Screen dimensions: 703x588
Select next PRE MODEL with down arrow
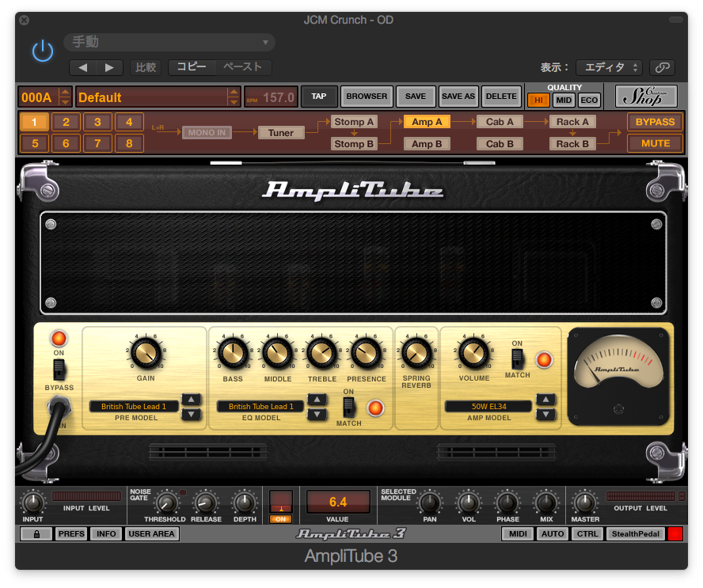(192, 414)
